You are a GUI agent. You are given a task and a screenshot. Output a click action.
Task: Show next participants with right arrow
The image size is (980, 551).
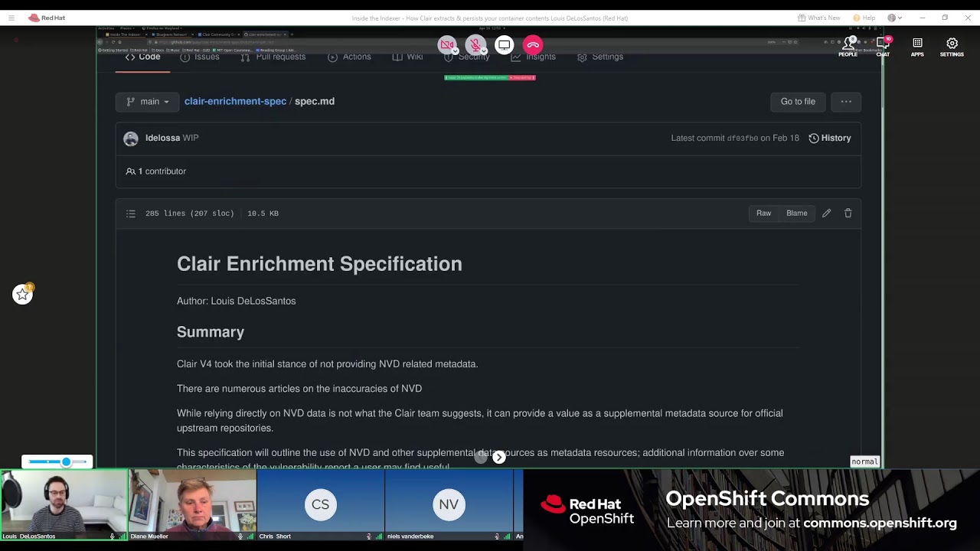(499, 457)
